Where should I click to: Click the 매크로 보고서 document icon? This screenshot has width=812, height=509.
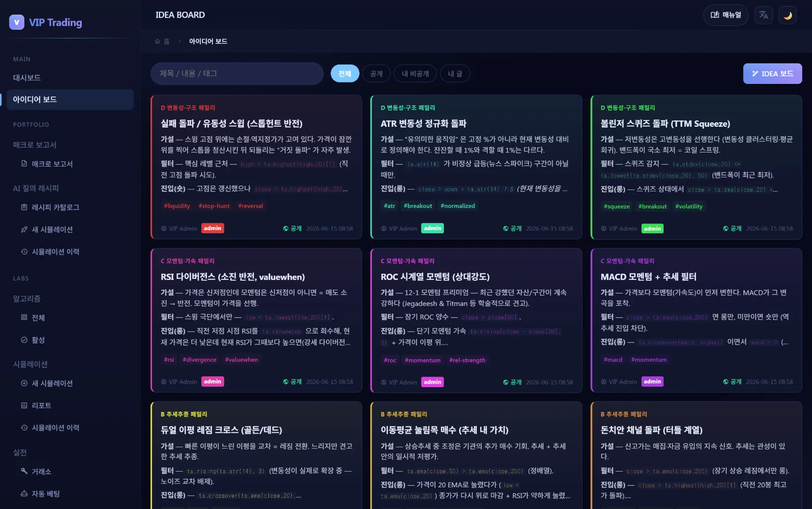[24, 164]
